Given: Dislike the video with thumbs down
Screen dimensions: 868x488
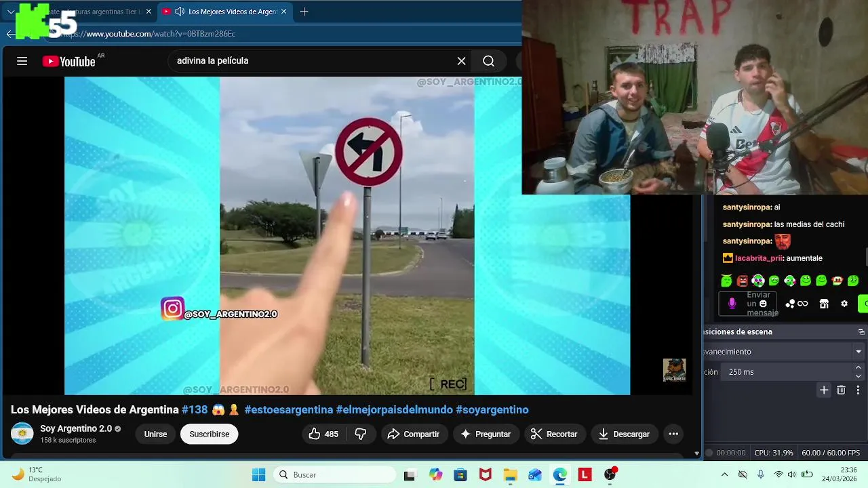Looking at the screenshot, I should [361, 434].
